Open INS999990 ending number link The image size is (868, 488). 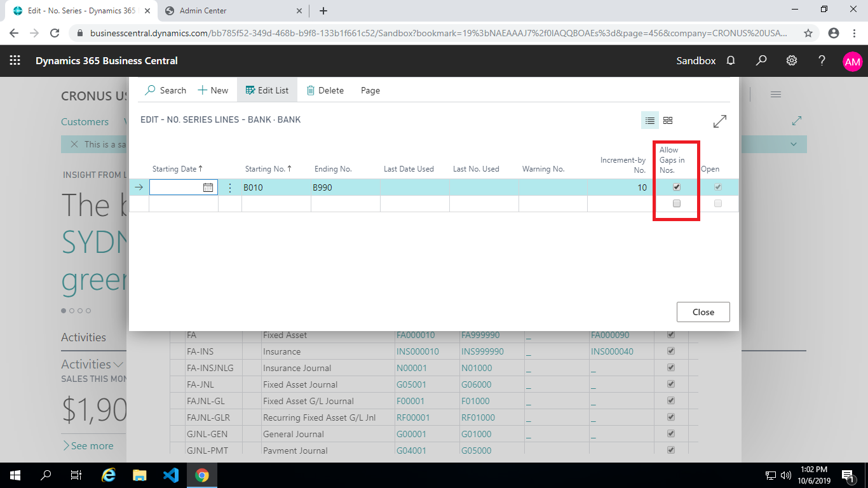pos(483,351)
